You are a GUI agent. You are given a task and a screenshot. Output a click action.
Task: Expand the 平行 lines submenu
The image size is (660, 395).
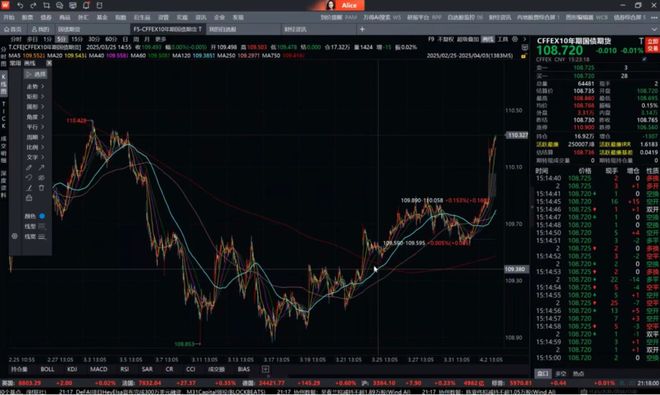pyautogui.click(x=35, y=127)
